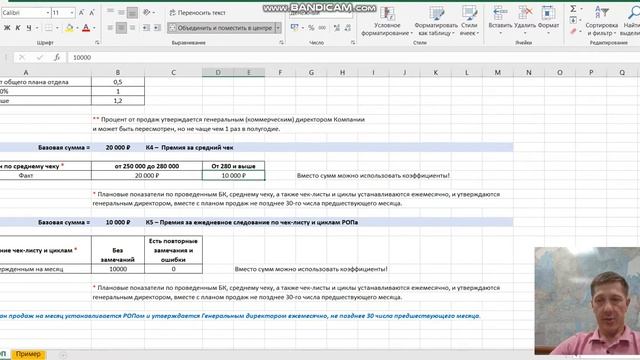
Task: Open the font size 11 dropdown
Action: coord(72,13)
